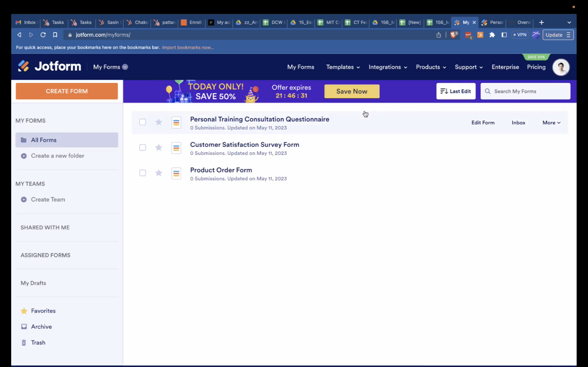The height and width of the screenshot is (367, 588).
Task: Favorite the Customer Satisfaction Survey Form
Action: point(159,147)
